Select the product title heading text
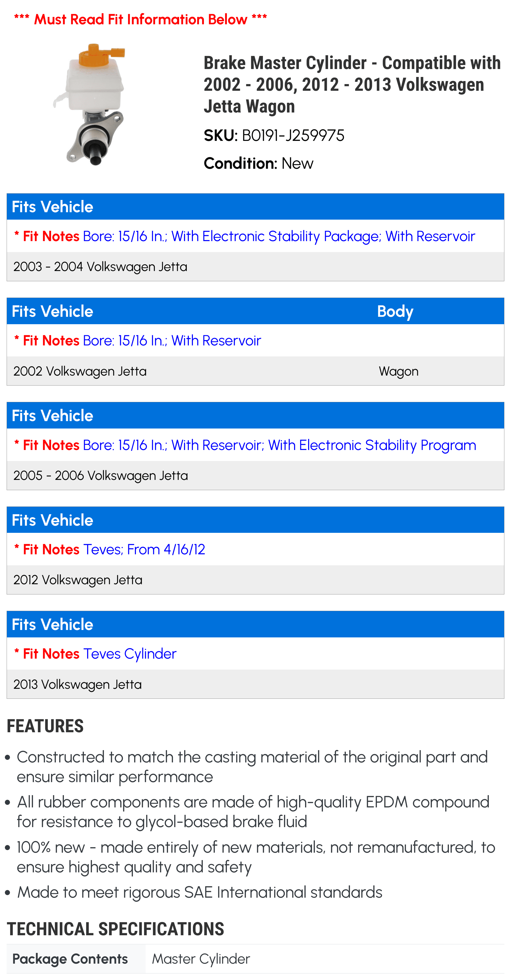Image resolution: width=511 pixels, height=980 pixels. click(x=352, y=84)
